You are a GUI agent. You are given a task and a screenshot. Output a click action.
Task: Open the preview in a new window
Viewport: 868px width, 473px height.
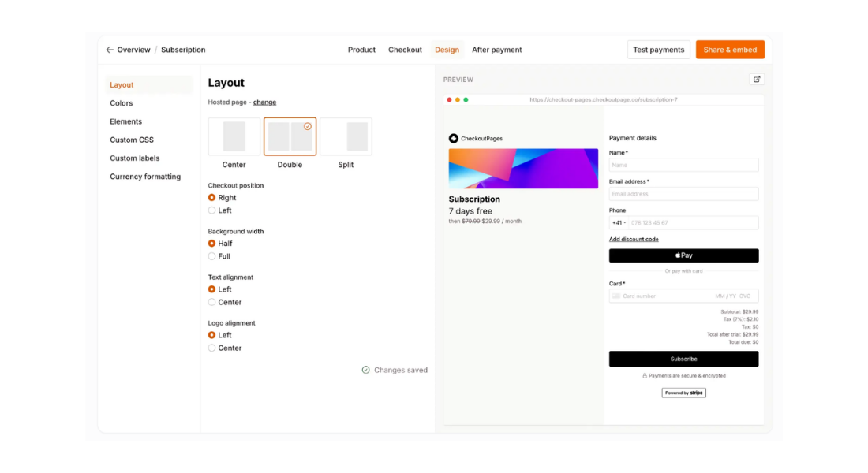757,79
